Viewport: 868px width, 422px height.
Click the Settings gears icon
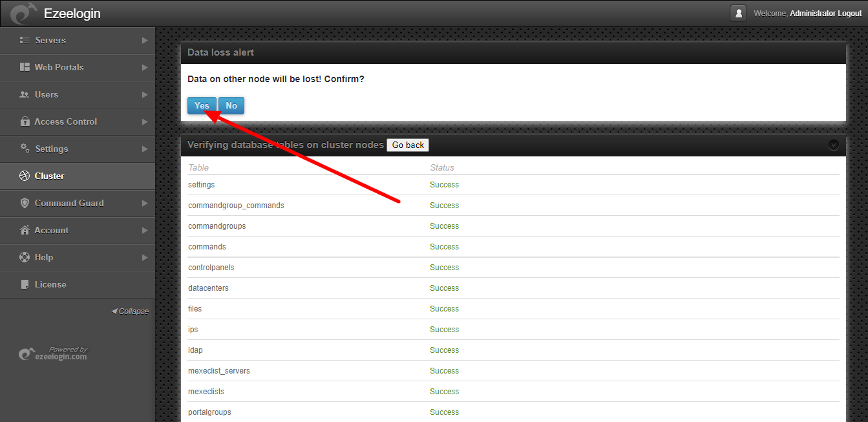[x=25, y=148]
